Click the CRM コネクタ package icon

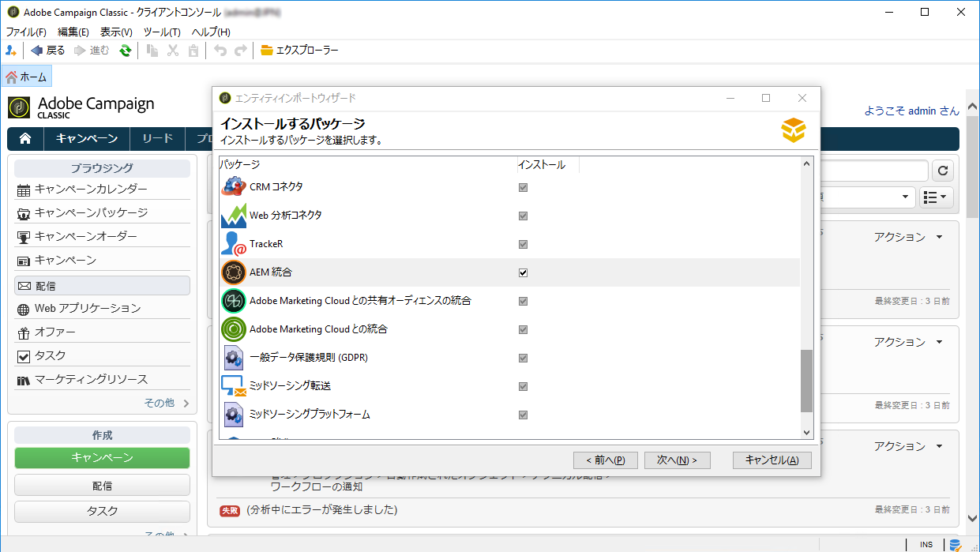234,187
